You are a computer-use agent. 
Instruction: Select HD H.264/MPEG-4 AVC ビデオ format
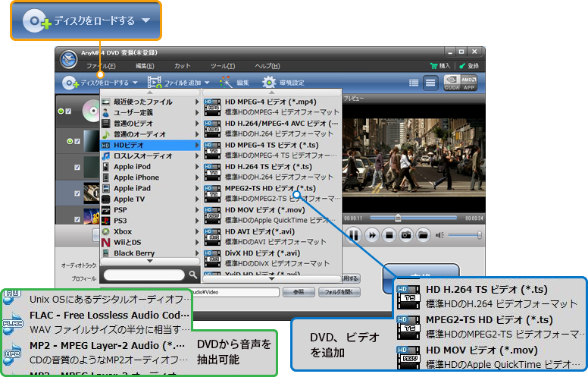pyautogui.click(x=272, y=128)
